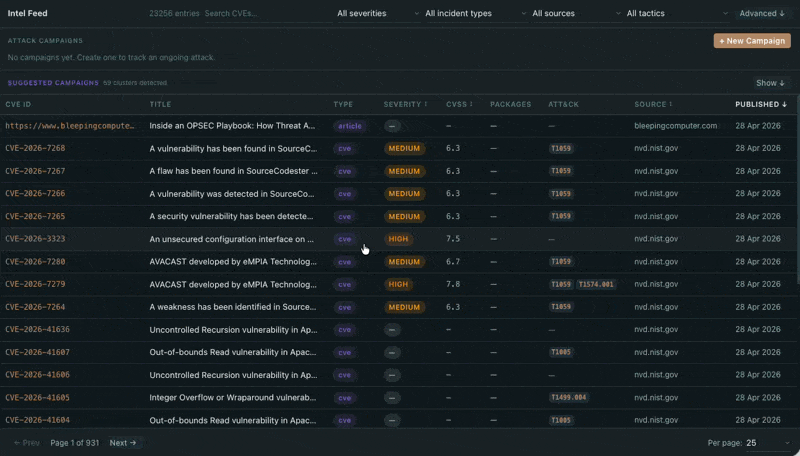The height and width of the screenshot is (456, 800).
Task: Click the bleepingcomputer.com source cell
Action: (676, 125)
